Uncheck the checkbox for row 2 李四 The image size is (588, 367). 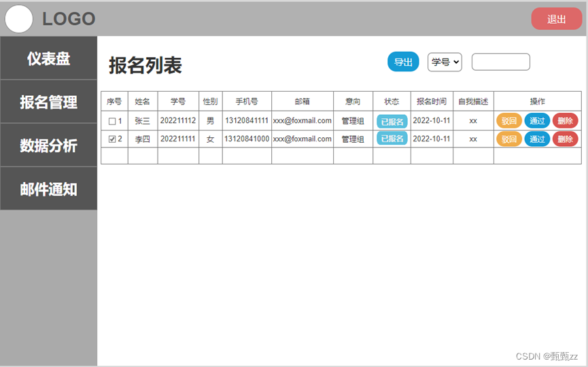pyautogui.click(x=111, y=139)
